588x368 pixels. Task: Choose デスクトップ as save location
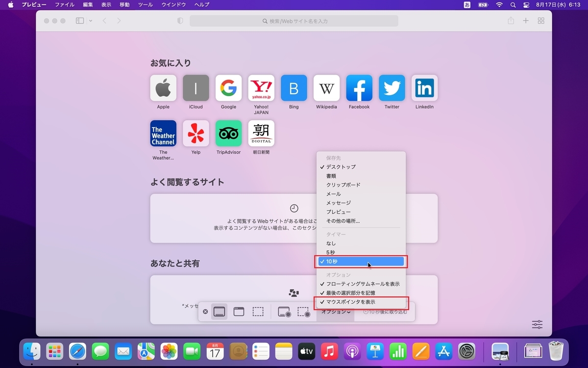[x=361, y=167]
